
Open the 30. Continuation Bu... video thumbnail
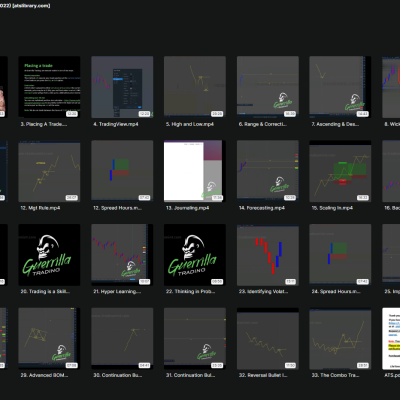[x=122, y=339]
